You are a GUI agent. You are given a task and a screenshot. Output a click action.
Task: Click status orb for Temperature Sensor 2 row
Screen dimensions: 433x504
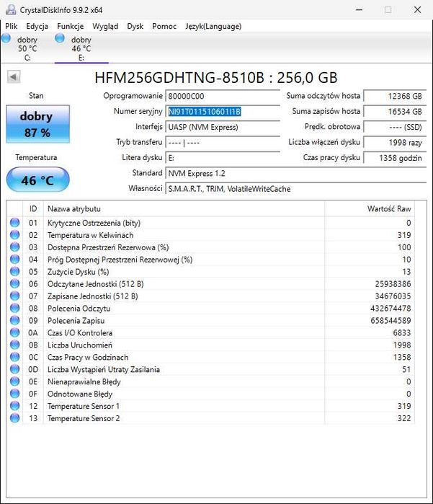pyautogui.click(x=15, y=418)
